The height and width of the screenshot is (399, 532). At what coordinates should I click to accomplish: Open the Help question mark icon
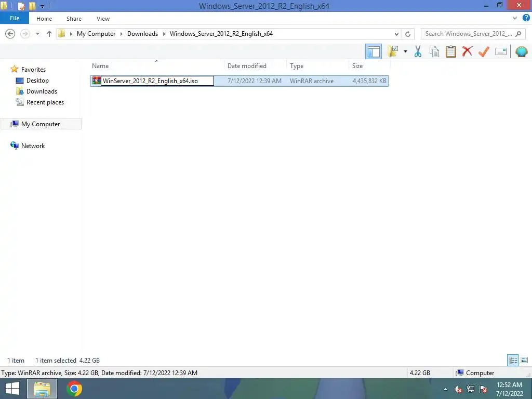(526, 18)
